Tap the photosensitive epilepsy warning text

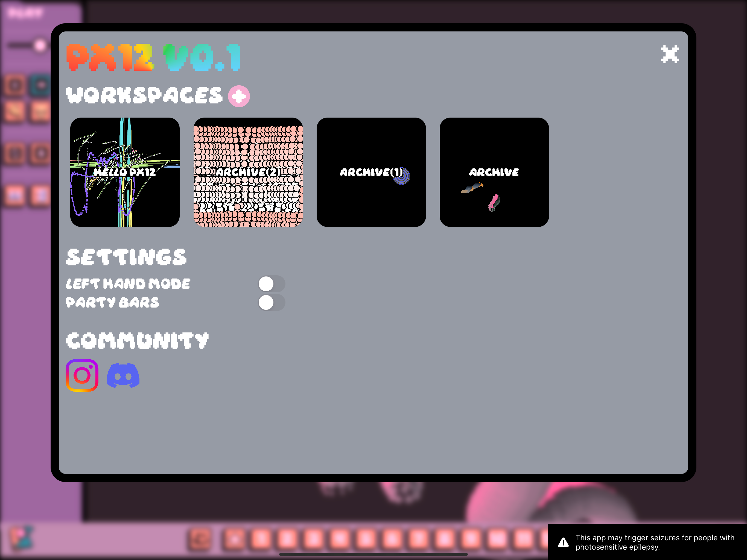coord(655,542)
